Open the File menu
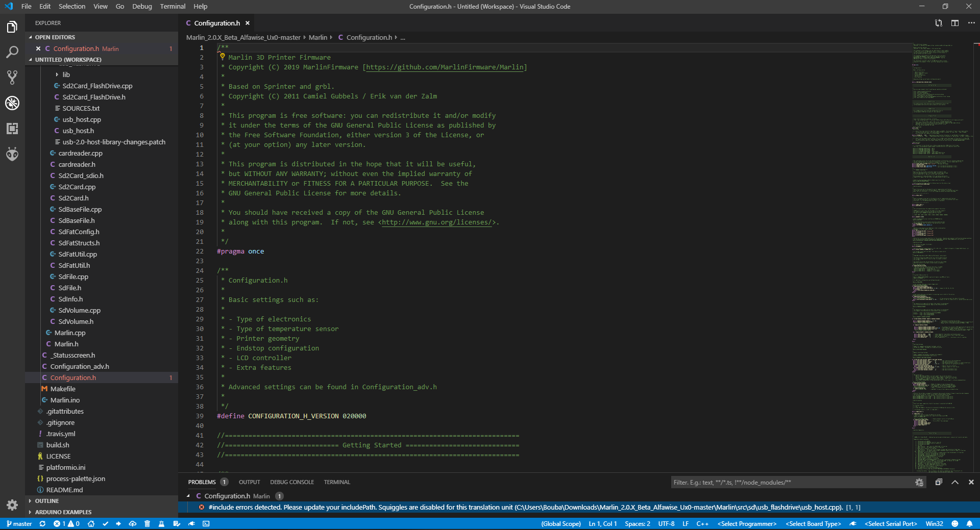Image resolution: width=980 pixels, height=530 pixels. pyautogui.click(x=27, y=6)
